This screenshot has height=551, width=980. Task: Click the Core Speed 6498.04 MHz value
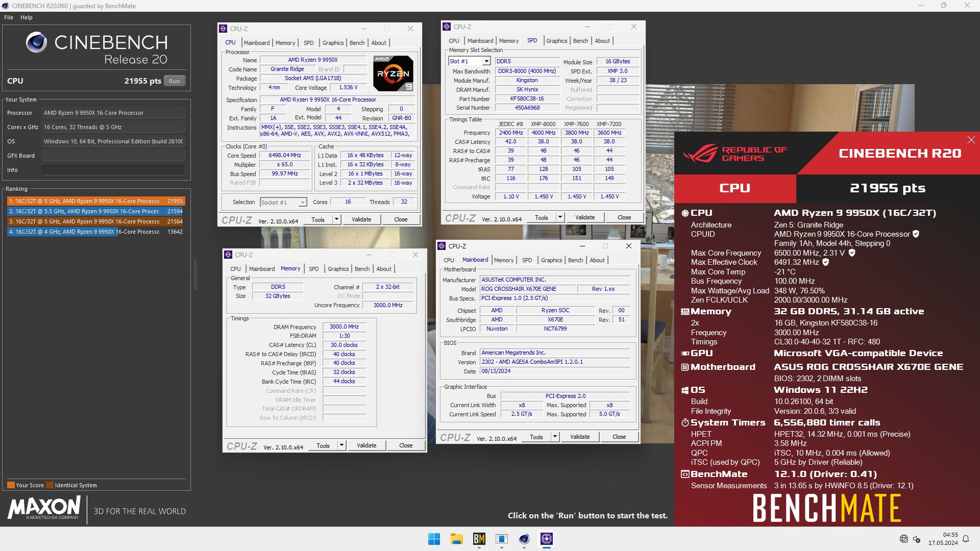285,155
